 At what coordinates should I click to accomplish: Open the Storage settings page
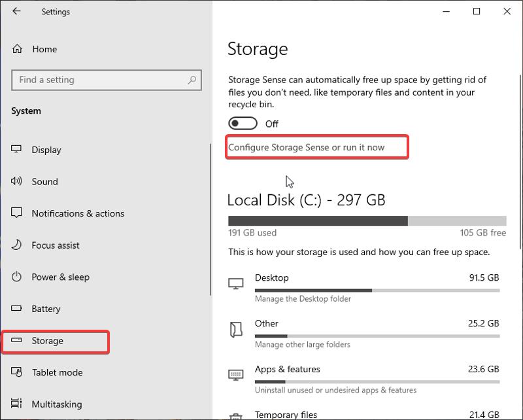tap(48, 341)
